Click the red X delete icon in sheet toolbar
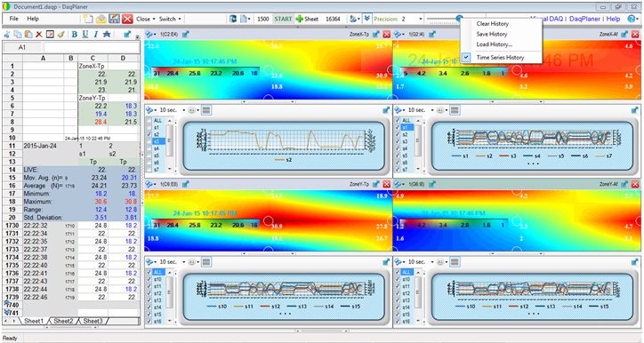This screenshot has width=644, height=343. pyautogui.click(x=39, y=35)
